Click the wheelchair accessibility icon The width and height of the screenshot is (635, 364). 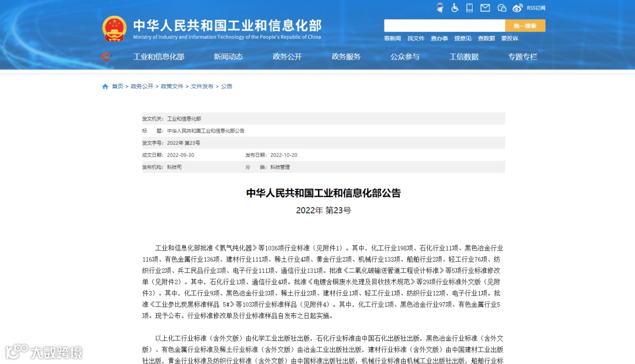454,8
